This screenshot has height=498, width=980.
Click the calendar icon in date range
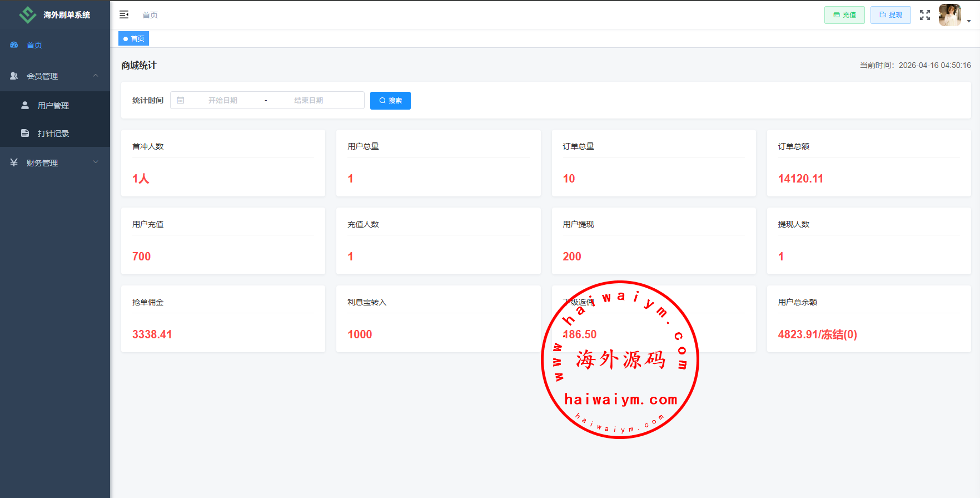click(181, 100)
